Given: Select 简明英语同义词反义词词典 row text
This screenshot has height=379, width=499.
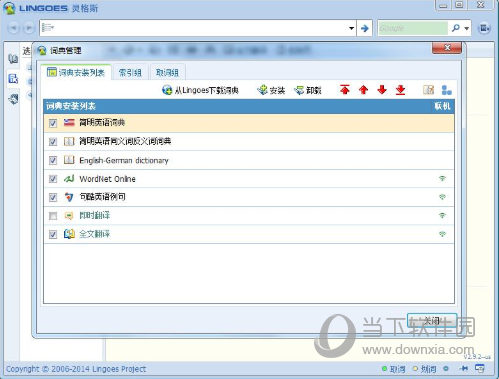Looking at the screenshot, I should [125, 141].
